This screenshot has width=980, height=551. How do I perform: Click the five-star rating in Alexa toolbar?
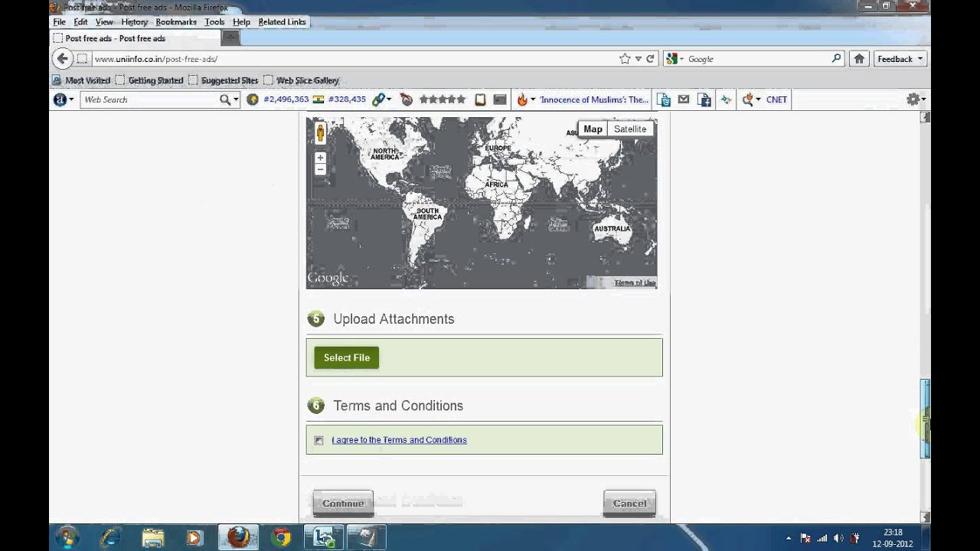442,99
